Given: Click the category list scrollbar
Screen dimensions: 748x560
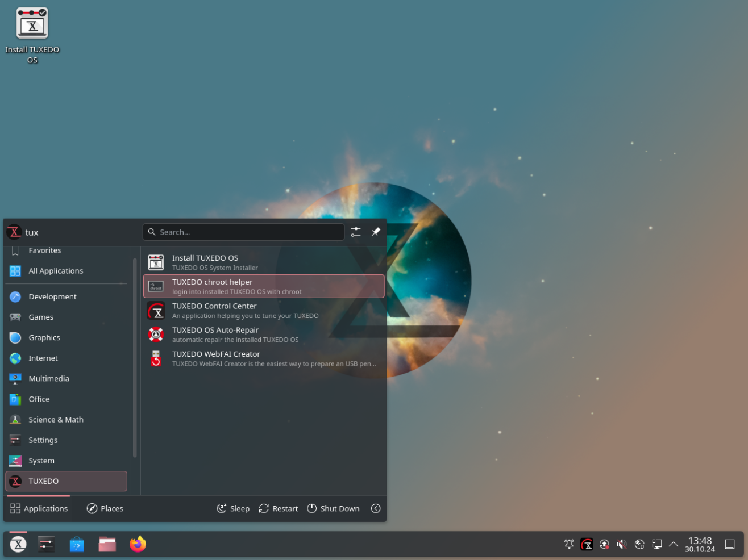Looking at the screenshot, I should coord(135,358).
